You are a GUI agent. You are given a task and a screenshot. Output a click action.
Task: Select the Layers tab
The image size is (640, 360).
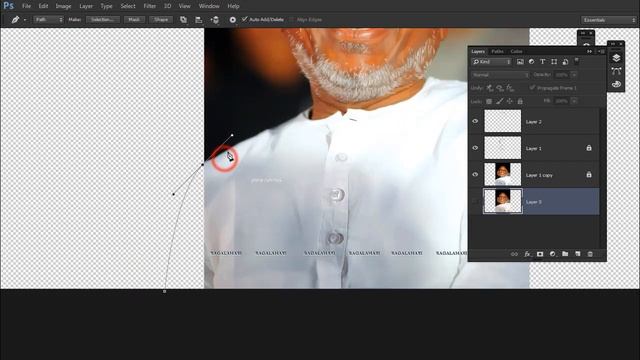478,51
